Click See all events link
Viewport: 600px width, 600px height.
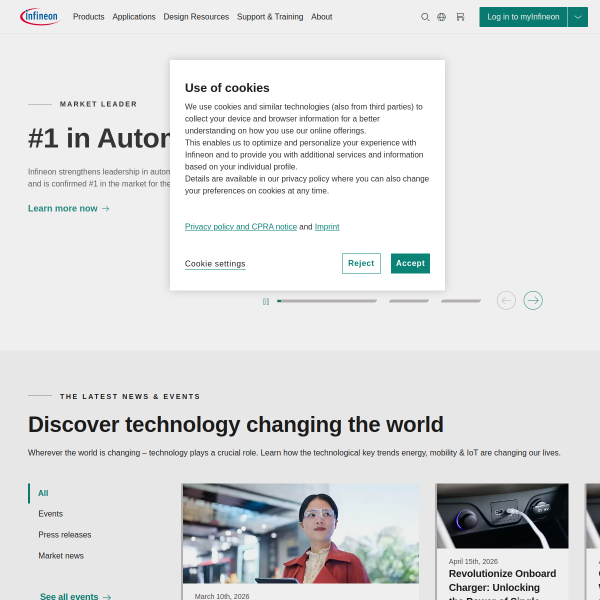pyautogui.click(x=76, y=596)
